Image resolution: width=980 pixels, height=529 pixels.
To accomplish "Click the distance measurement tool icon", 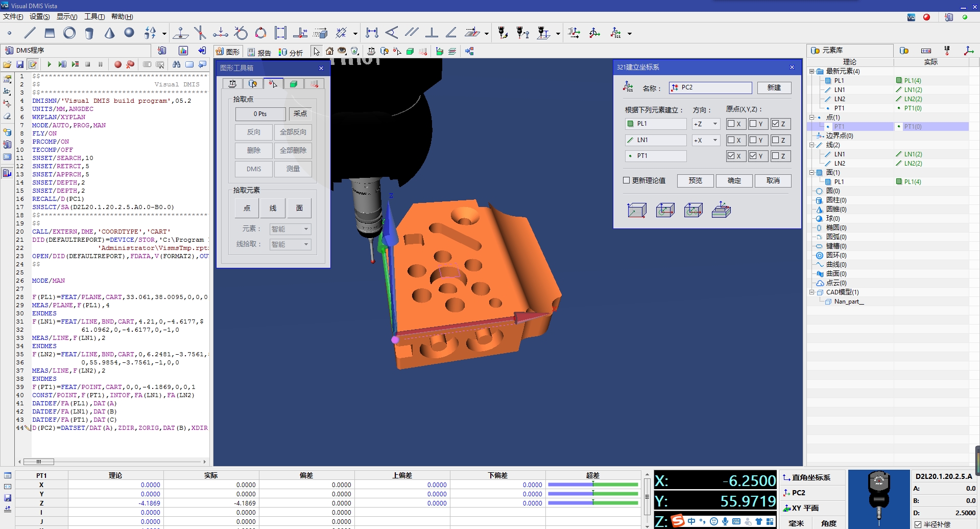I will coord(372,33).
